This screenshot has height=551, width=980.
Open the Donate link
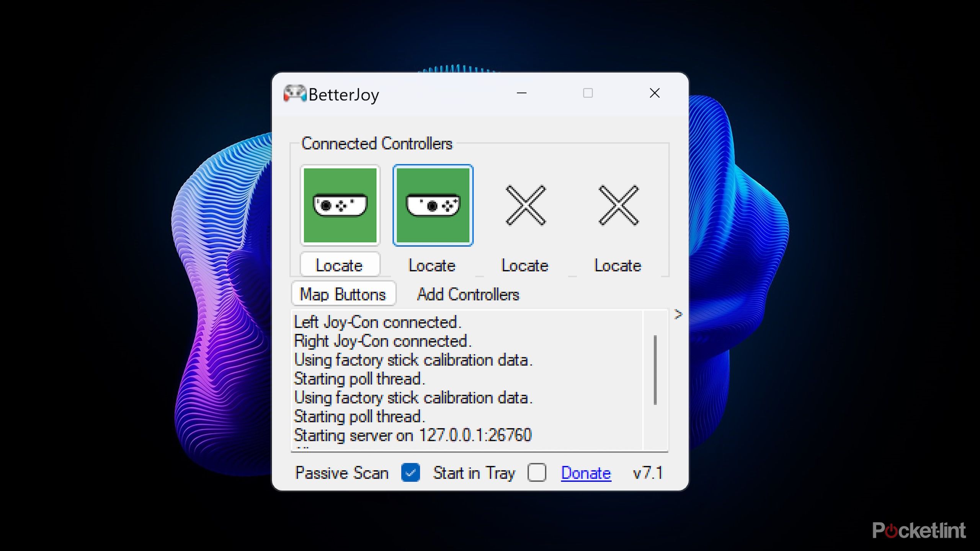point(586,473)
